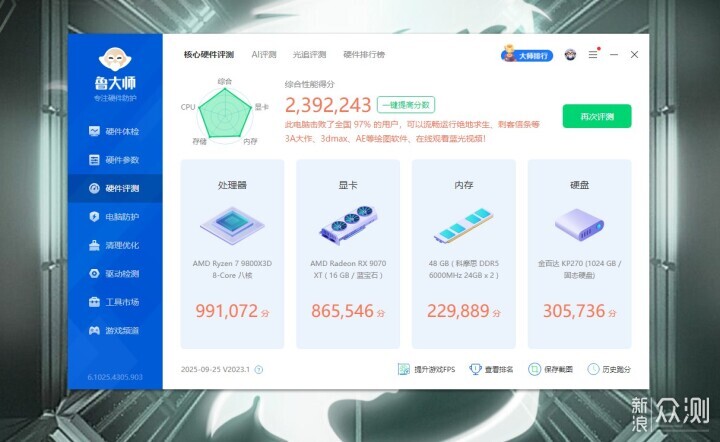Image resolution: width=720 pixels, height=442 pixels.
Task: Click the help icon beside version date
Action: click(x=259, y=369)
